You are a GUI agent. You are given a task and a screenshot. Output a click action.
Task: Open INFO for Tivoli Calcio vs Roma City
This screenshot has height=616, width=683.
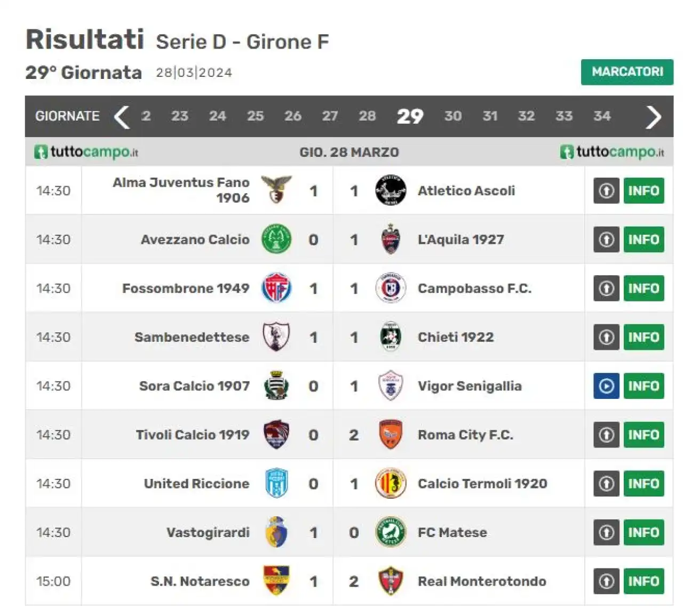pos(644,435)
